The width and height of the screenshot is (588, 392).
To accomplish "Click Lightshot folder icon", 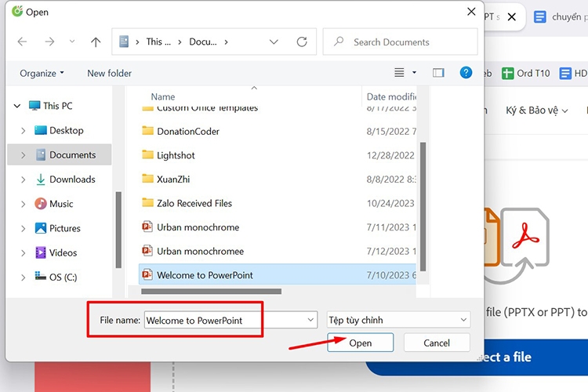I will tap(147, 154).
